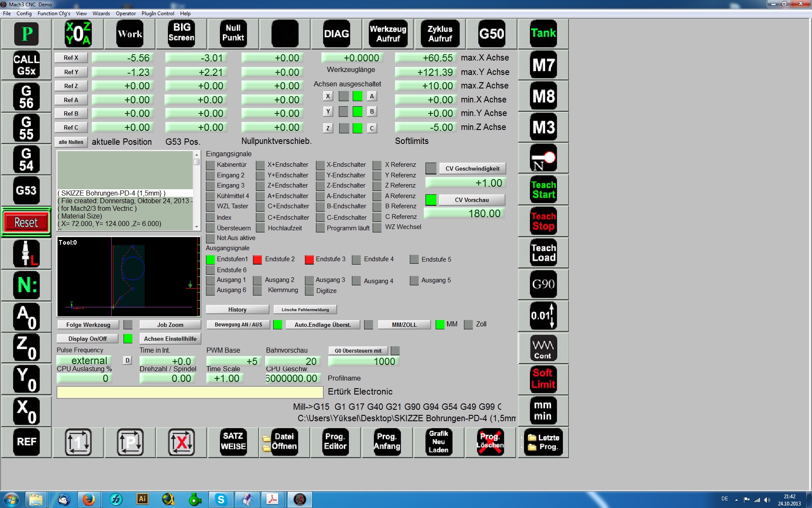Zero the Z axis with Z0 icon

click(x=26, y=348)
